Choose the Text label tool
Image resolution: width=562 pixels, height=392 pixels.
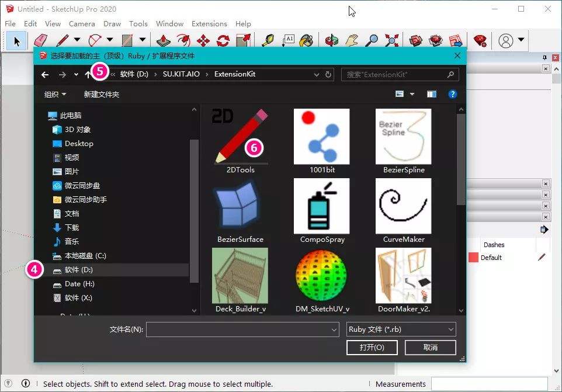(288, 40)
